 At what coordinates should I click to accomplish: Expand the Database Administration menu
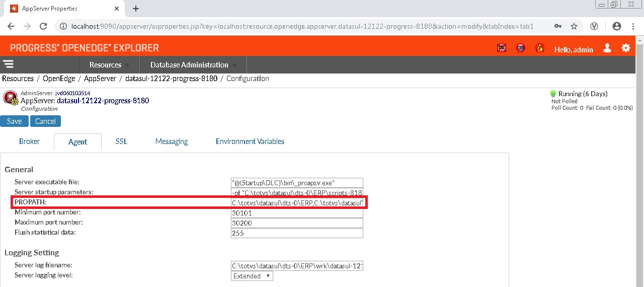[x=193, y=64]
